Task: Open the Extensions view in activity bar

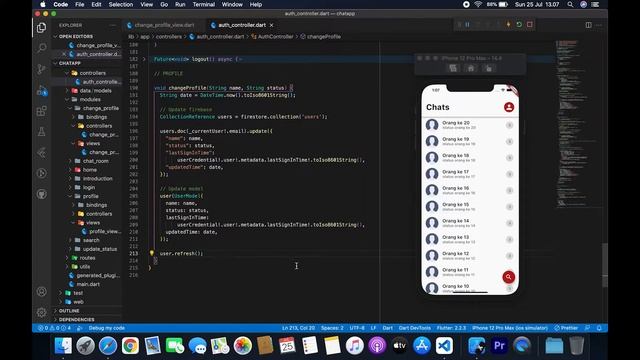Action: tap(41, 111)
